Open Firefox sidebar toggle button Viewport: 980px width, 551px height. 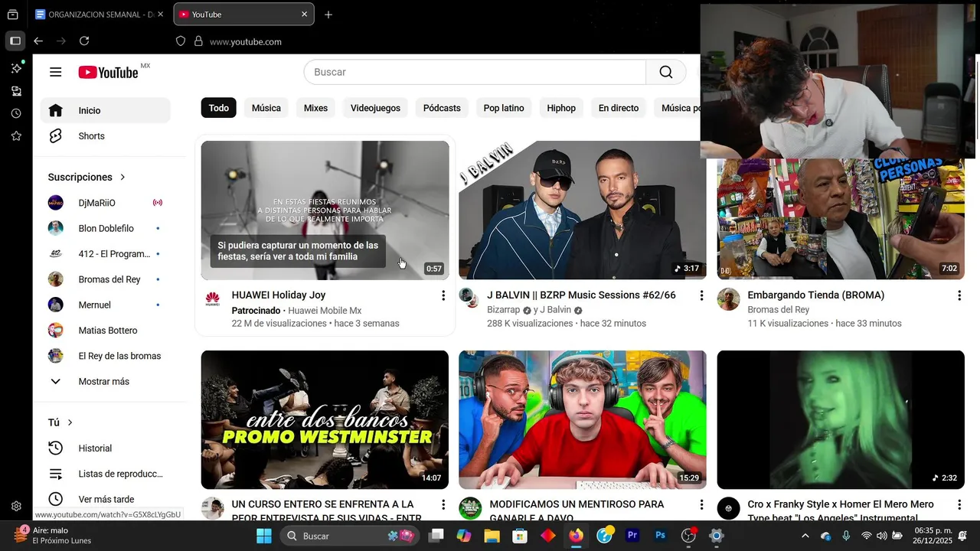tap(15, 41)
